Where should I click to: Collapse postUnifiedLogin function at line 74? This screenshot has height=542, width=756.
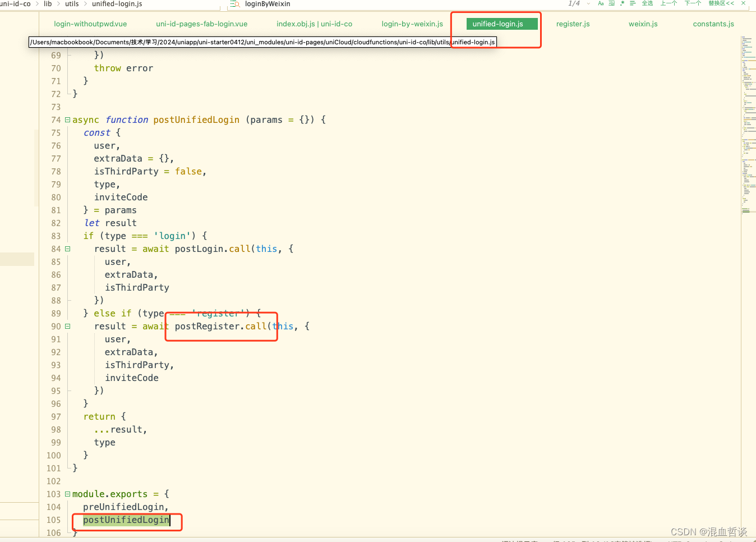point(67,120)
